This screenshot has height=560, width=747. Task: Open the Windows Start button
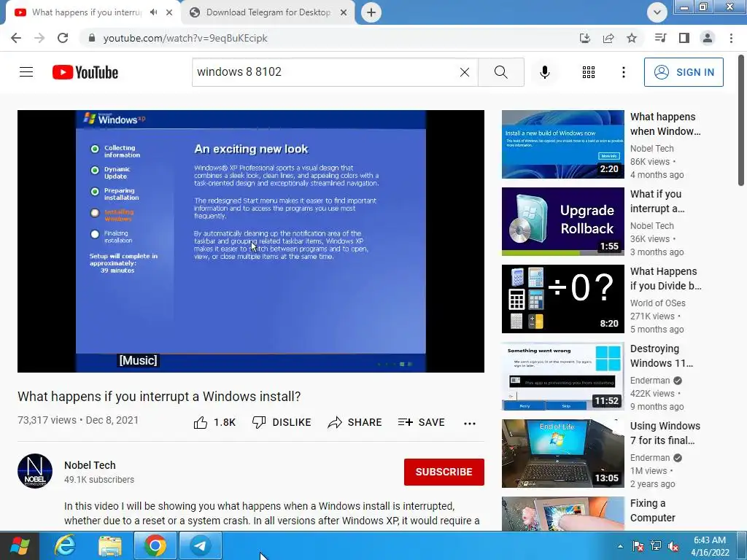click(x=20, y=545)
